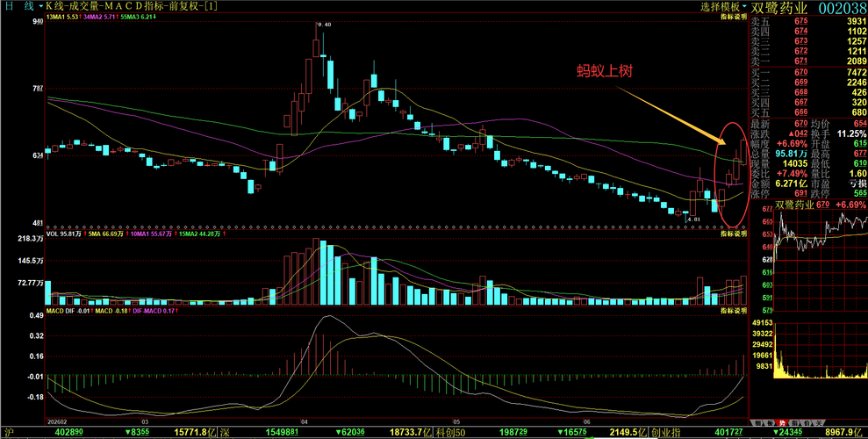The height and width of the screenshot is (439, 868).
Task: Click the 沪 index in status bar
Action: [8, 432]
